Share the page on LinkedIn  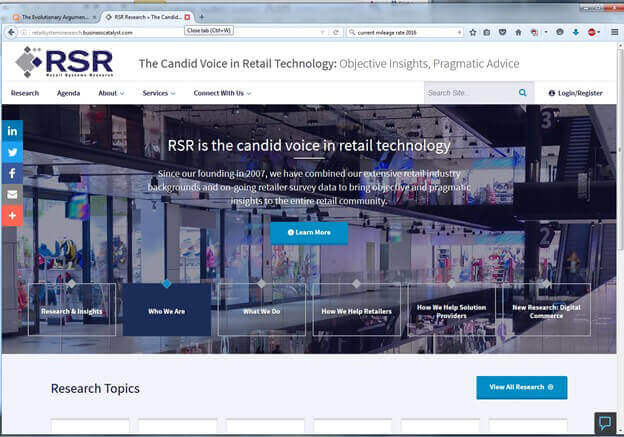[x=12, y=131]
